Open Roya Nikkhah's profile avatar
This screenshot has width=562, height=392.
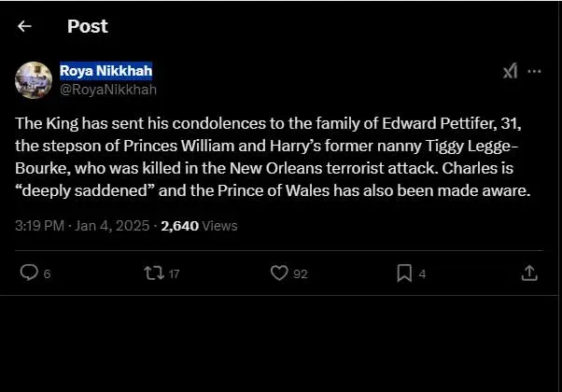[x=33, y=79]
